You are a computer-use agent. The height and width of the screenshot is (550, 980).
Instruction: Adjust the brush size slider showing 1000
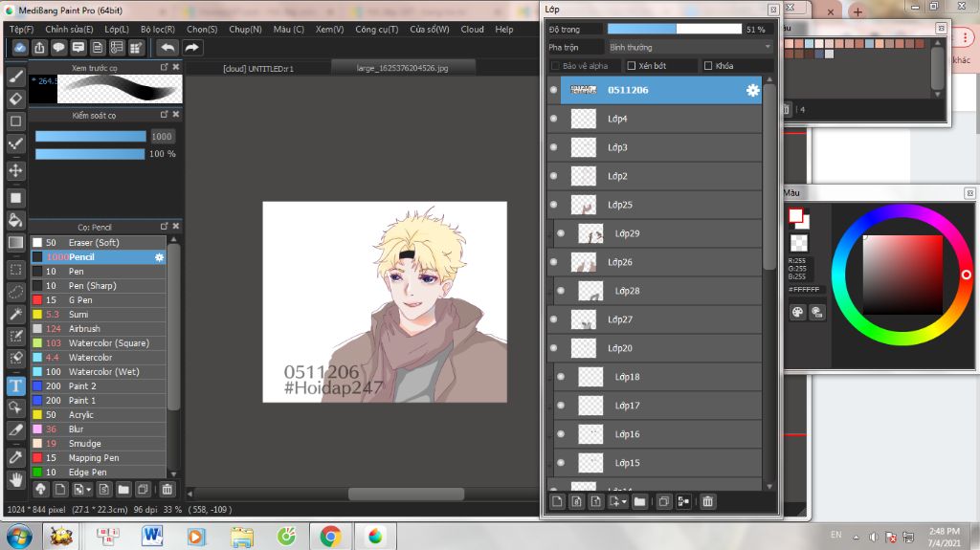point(90,136)
